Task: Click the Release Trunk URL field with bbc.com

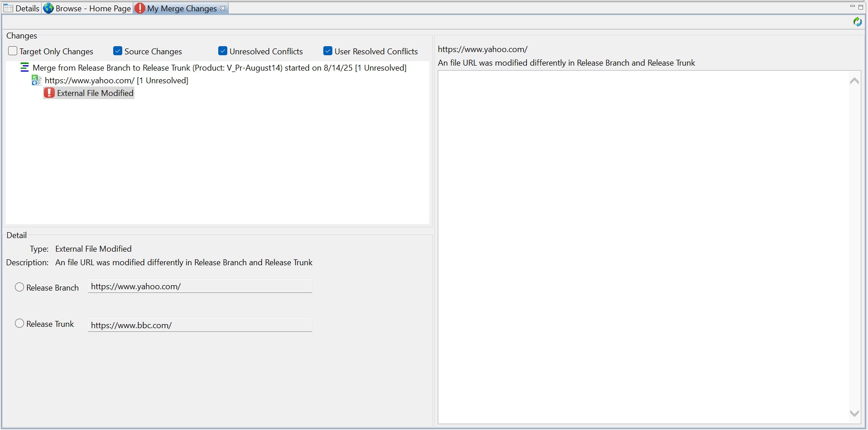Action: pyautogui.click(x=199, y=325)
